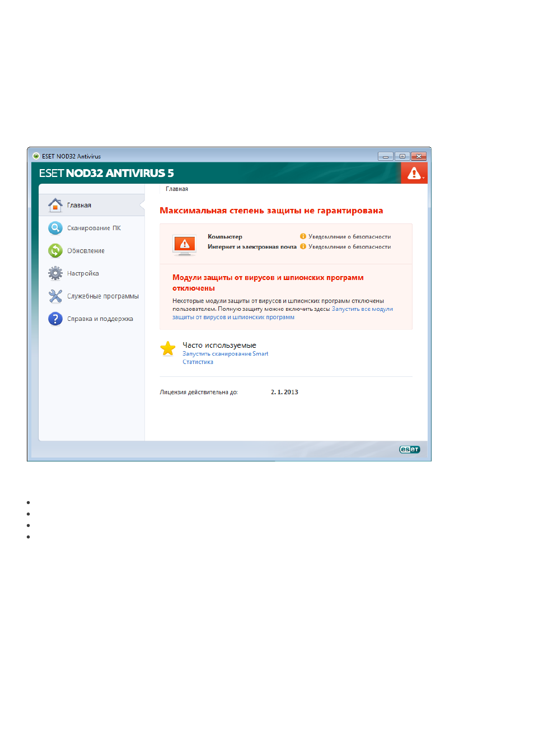Click the info icon for Интернет и электронная почта

pyautogui.click(x=303, y=246)
